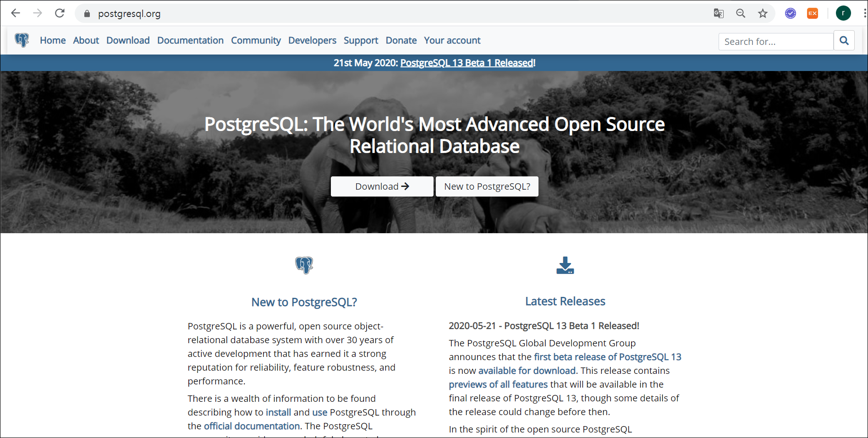
Task: Open the Documentation nav item
Action: coord(190,40)
